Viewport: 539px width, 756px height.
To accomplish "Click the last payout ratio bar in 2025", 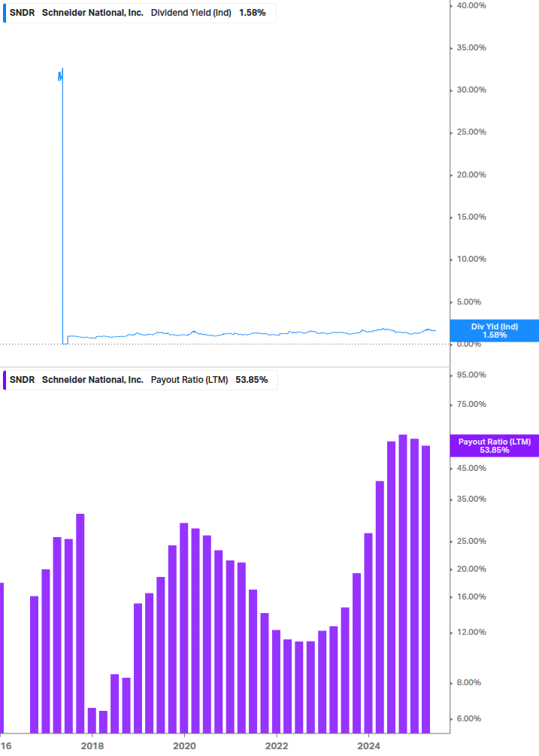I will tap(425, 589).
